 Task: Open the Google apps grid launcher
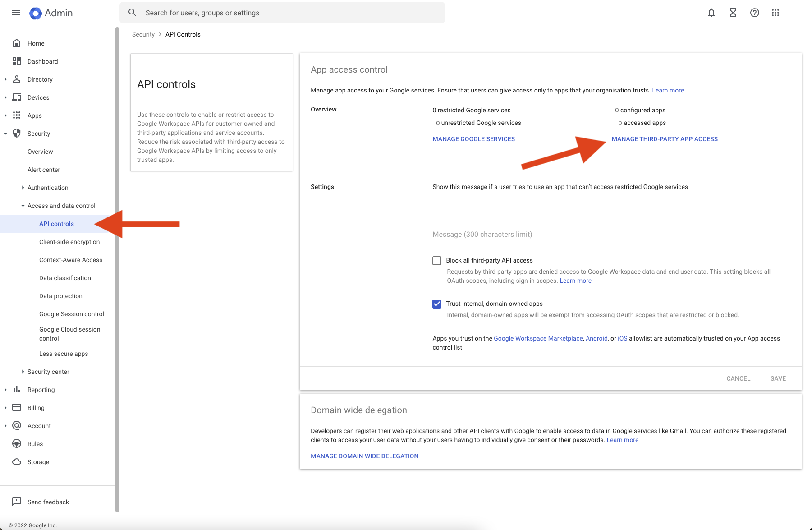pos(775,13)
